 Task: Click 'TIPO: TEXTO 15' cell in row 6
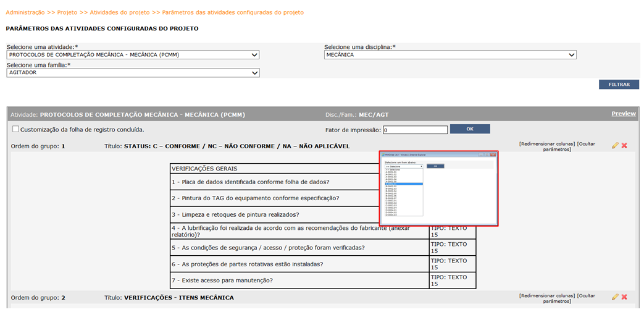(x=453, y=264)
